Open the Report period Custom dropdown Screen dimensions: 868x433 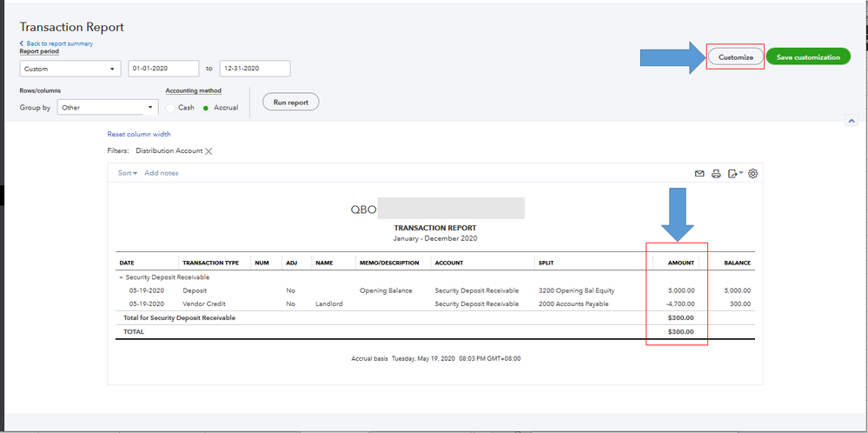(70, 70)
